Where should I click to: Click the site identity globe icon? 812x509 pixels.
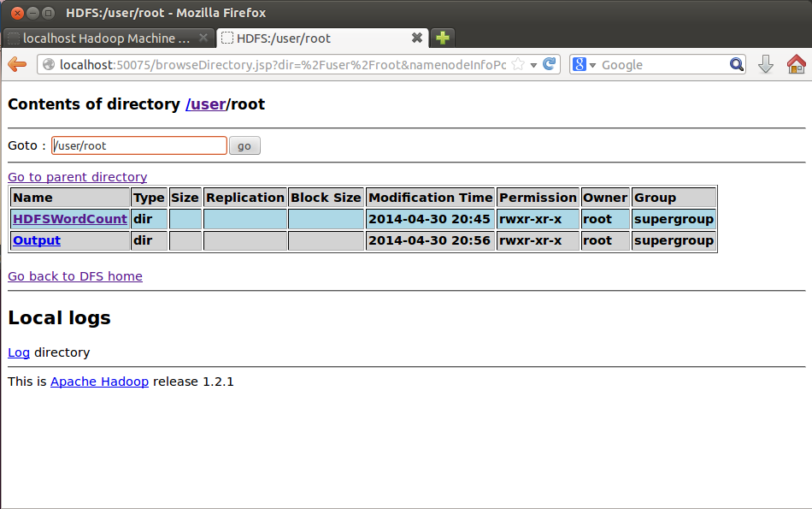49,64
